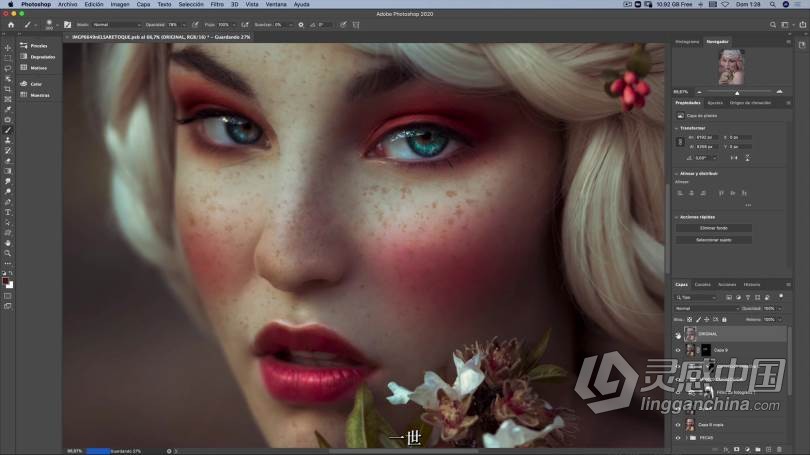Hide the PECAS group layer

tap(678, 438)
